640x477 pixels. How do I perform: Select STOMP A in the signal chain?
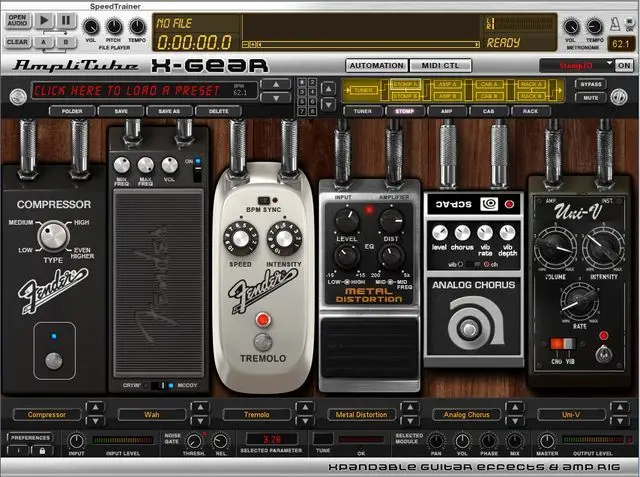pos(406,84)
